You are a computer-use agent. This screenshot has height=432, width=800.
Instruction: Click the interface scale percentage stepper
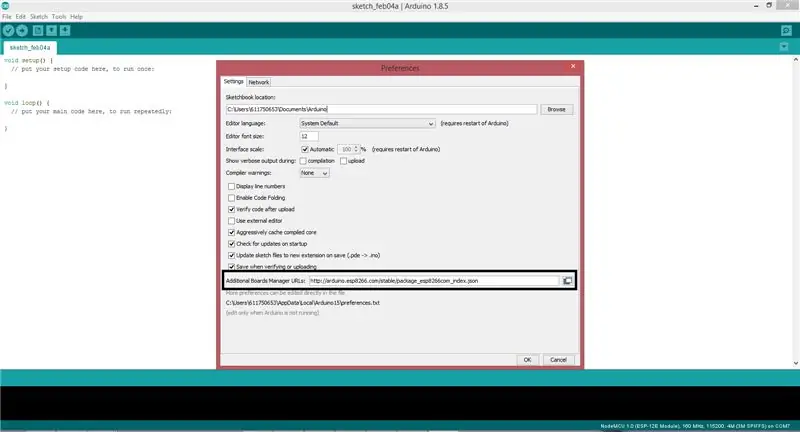356,149
